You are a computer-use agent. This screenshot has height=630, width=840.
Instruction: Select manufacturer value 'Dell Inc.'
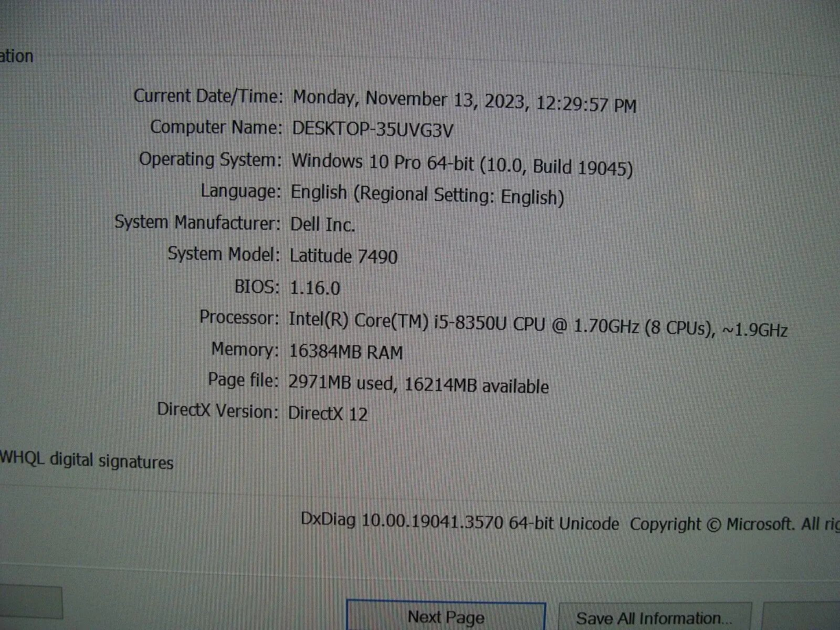tap(322, 224)
